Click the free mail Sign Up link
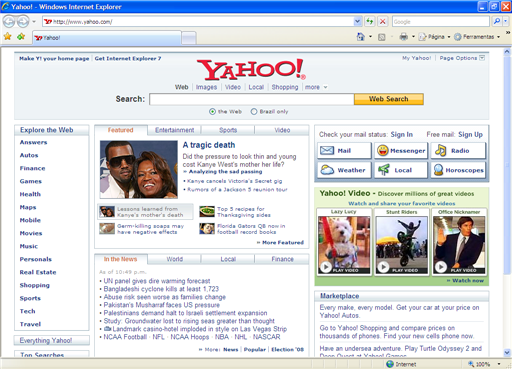512x369 pixels. click(470, 134)
